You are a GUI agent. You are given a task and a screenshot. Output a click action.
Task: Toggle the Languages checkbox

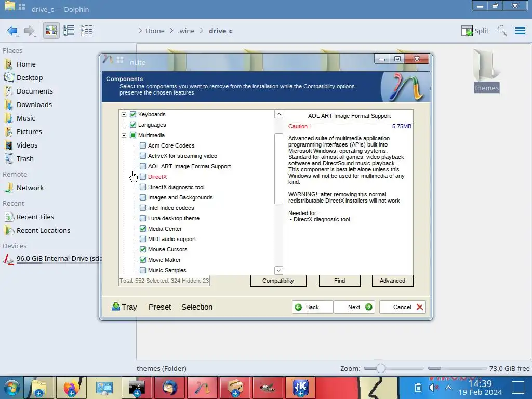133,125
